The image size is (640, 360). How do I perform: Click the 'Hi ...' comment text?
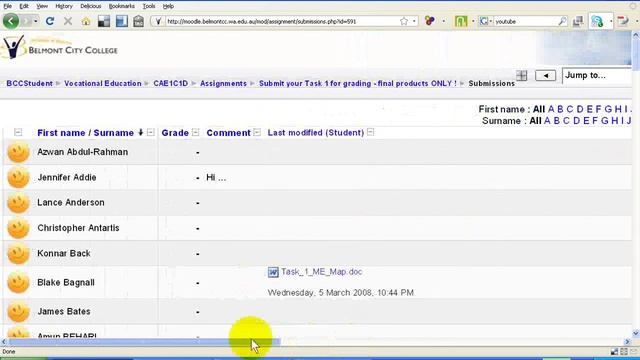216,178
